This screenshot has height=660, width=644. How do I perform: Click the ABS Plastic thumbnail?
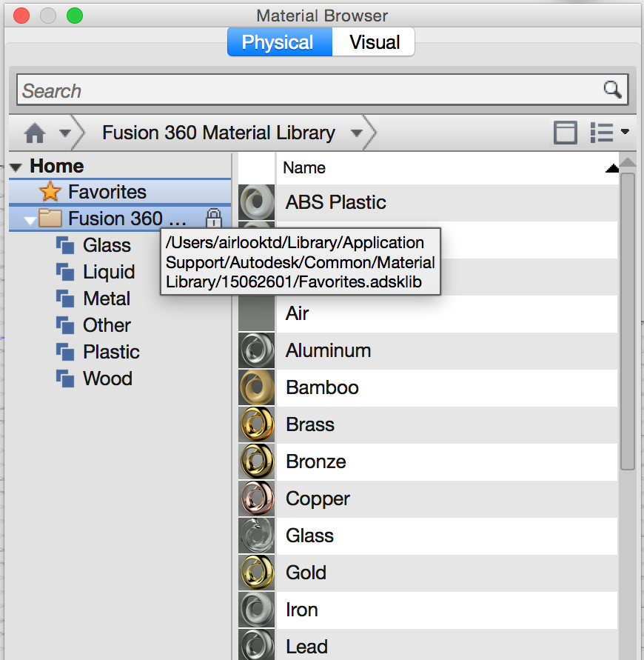click(x=257, y=202)
